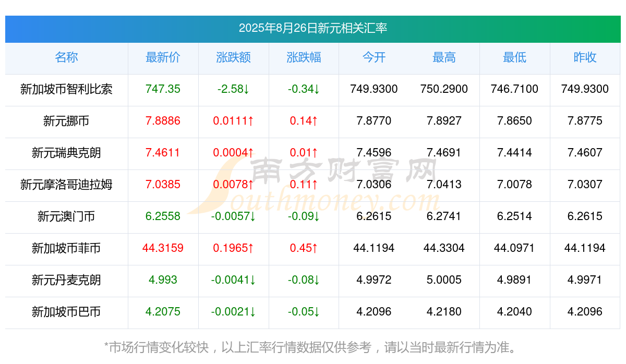
Task: Click the row name 新元摩洛哥迪拉姆
Action: pos(66,185)
